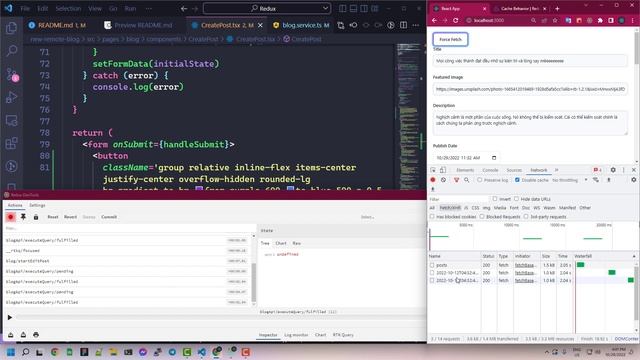Switch to Elements tab in Chrome DevTools
The height and width of the screenshot is (360, 640).
(465, 170)
